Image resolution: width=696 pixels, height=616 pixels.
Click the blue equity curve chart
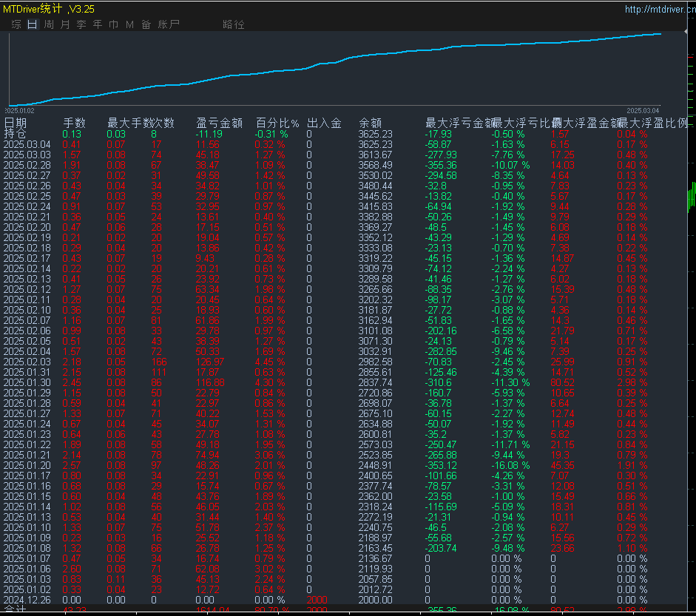335,70
